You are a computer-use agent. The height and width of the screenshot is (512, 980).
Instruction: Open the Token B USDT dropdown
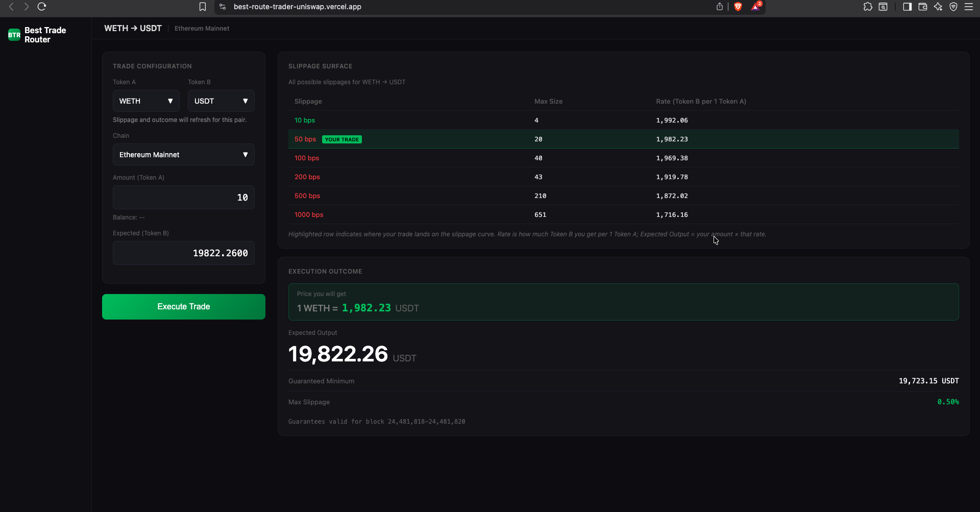click(220, 101)
